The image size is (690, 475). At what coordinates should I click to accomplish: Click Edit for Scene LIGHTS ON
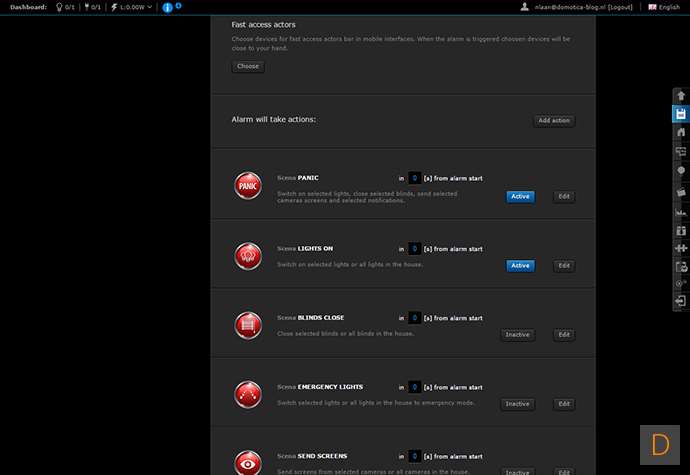pos(564,266)
